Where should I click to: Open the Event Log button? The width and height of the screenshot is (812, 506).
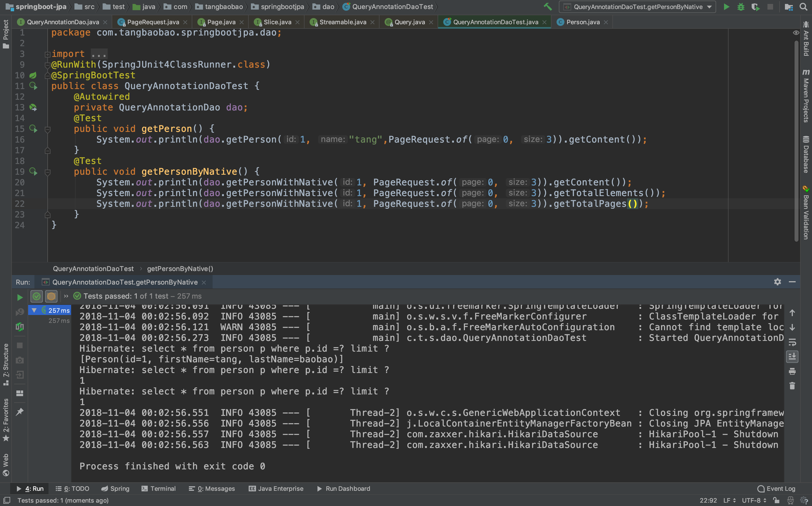[776, 489]
